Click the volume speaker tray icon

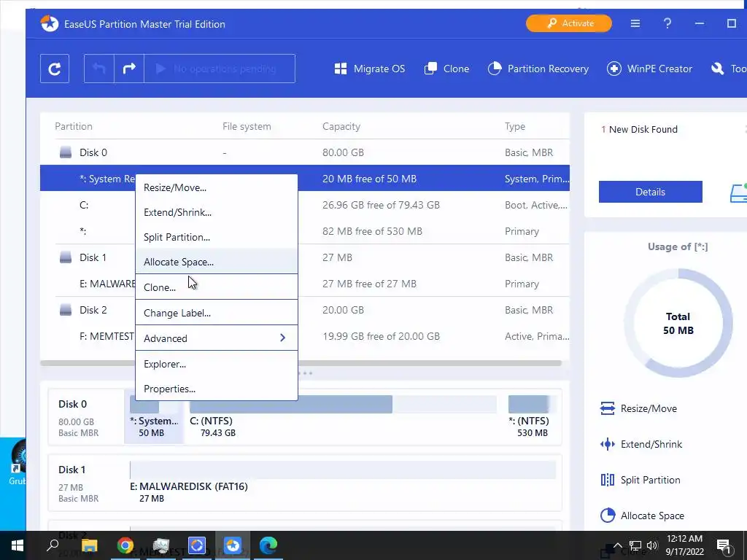tap(652, 545)
